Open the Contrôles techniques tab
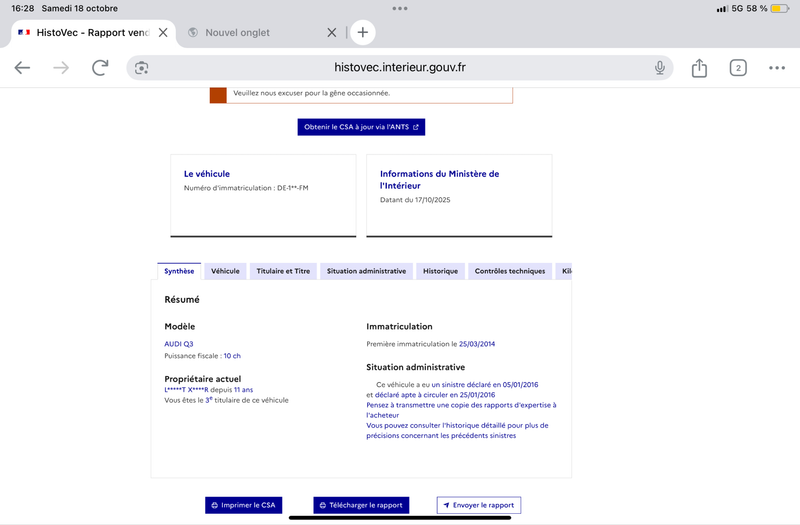 (510, 271)
